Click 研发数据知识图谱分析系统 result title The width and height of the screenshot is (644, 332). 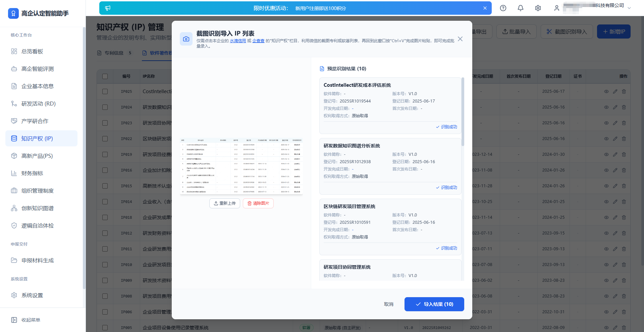(352, 146)
